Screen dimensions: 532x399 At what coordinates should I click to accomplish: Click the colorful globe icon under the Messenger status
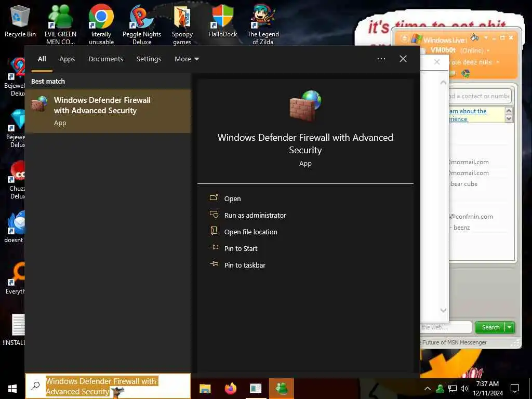pos(465,73)
